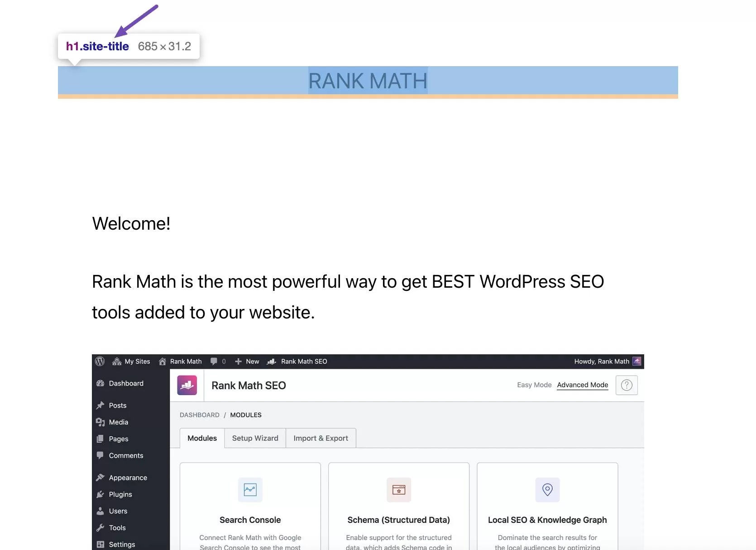Click 'Connect Rank Math with Google' description text

coord(250,537)
